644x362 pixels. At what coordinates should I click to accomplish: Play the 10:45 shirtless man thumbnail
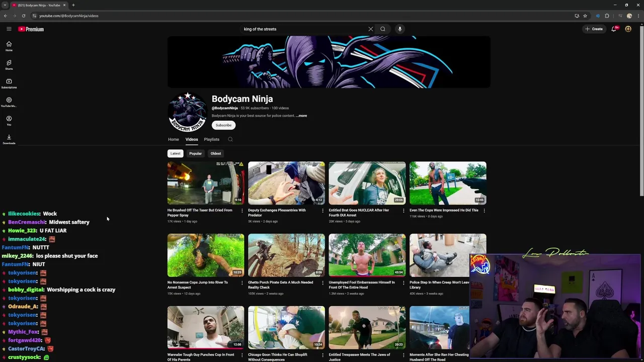[448, 183]
